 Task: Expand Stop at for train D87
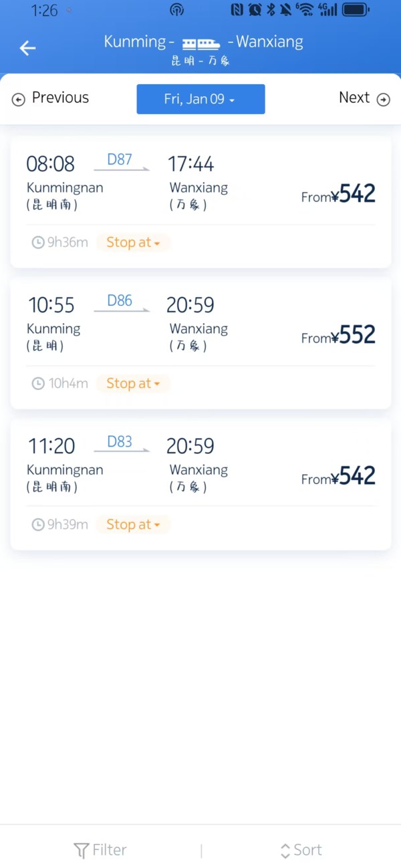coord(132,242)
